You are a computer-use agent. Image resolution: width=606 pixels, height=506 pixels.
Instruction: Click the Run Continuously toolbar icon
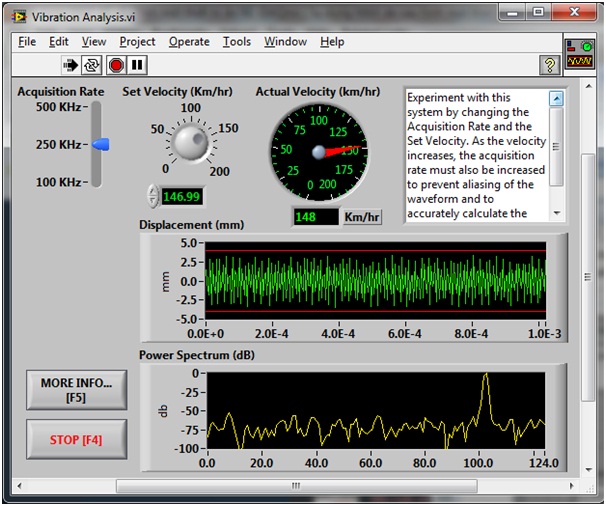(x=93, y=65)
